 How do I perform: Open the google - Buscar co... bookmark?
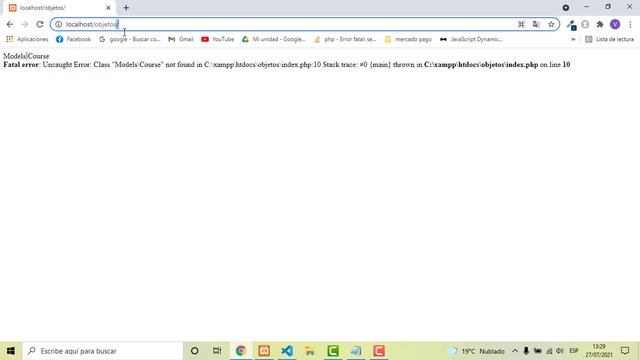tap(130, 39)
